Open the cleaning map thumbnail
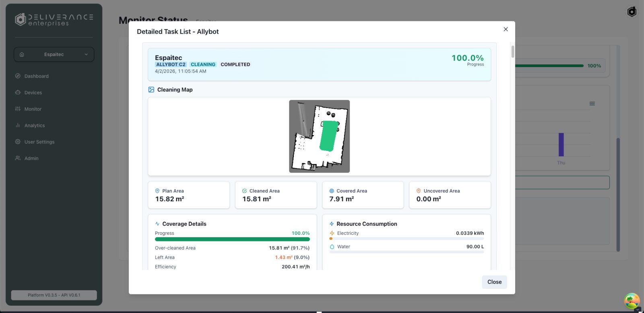 [x=319, y=136]
